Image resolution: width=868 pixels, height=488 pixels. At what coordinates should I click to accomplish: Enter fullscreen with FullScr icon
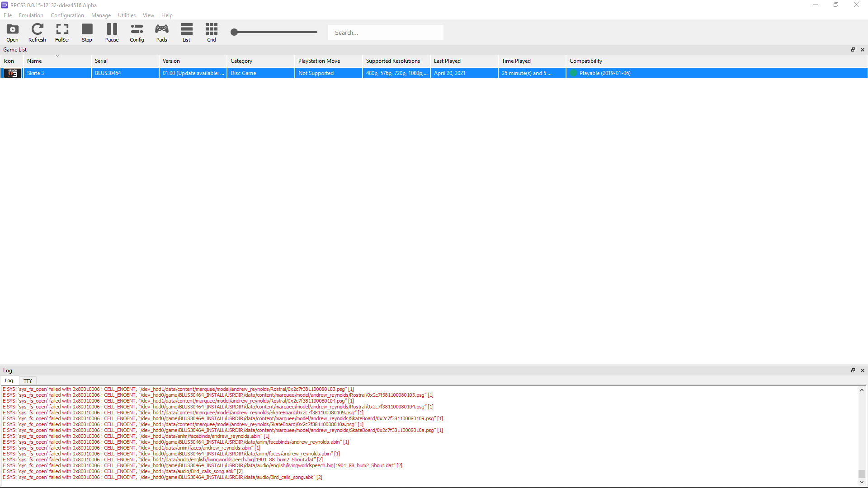(x=62, y=32)
